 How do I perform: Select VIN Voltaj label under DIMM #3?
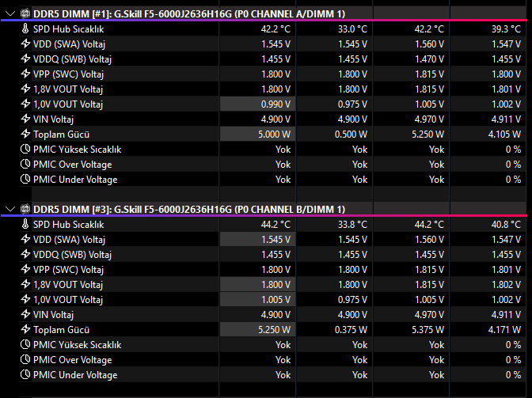53,315
